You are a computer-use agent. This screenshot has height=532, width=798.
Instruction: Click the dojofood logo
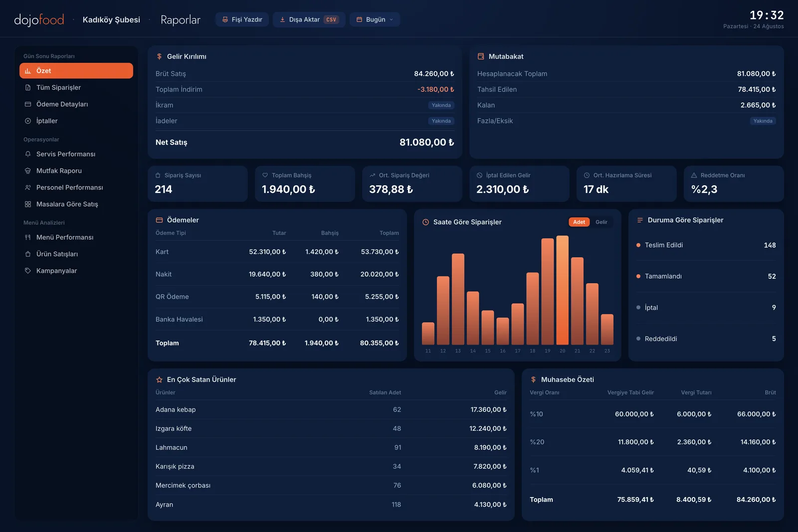(39, 19)
